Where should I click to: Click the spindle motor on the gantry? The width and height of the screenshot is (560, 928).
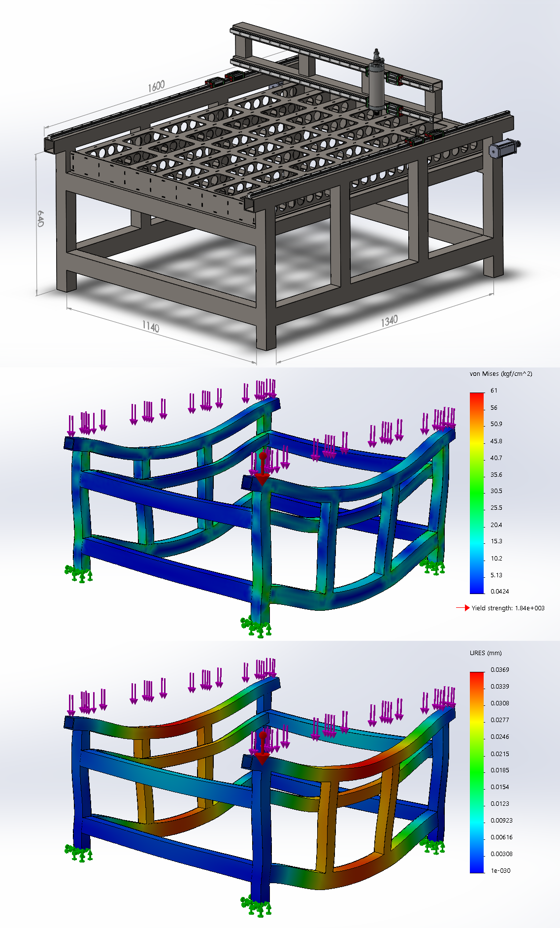[377, 81]
